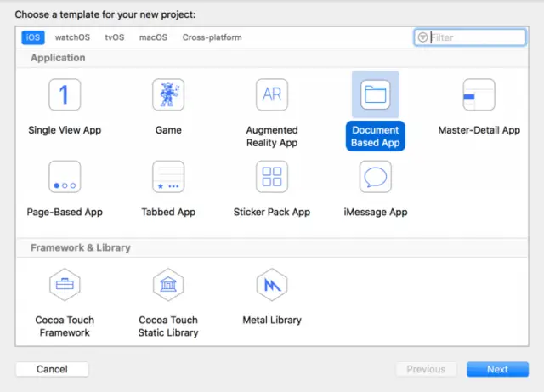This screenshot has height=392, width=544.
Task: Switch to the watchOS platform tab
Action: click(x=72, y=37)
